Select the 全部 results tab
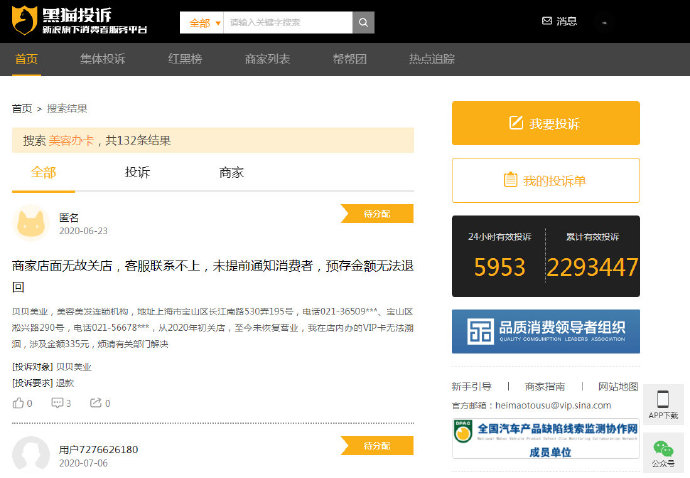 (44, 173)
